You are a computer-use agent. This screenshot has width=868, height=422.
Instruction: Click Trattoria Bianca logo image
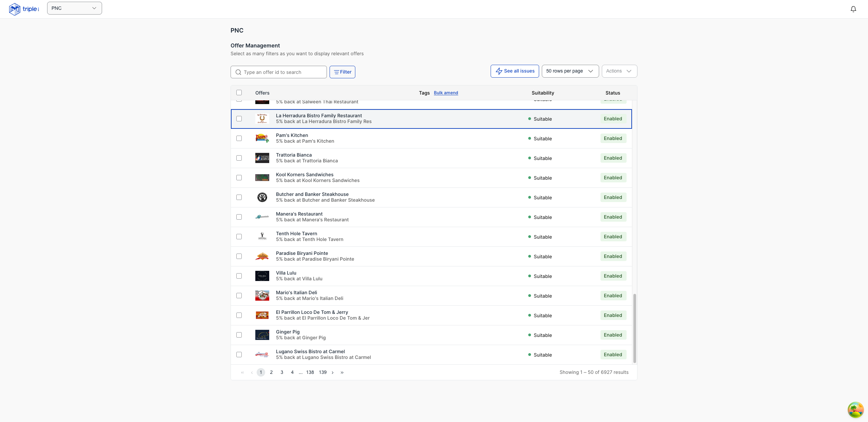pos(262,158)
